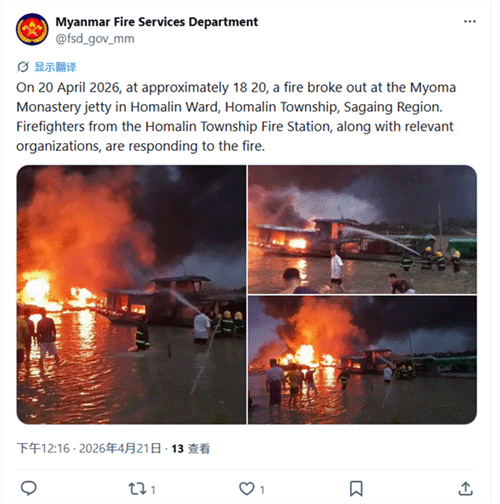The height and width of the screenshot is (504, 500).
Task: Open the large left fire photo
Action: (131, 295)
